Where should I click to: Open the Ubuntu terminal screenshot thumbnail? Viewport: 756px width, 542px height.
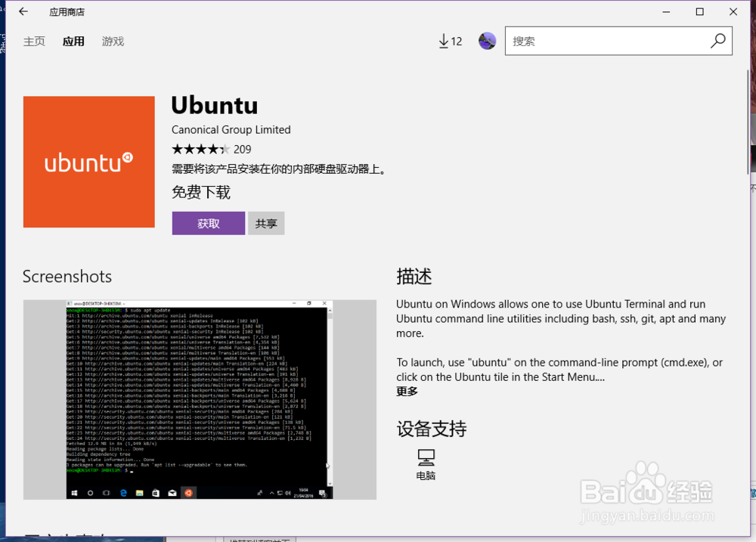(x=200, y=399)
